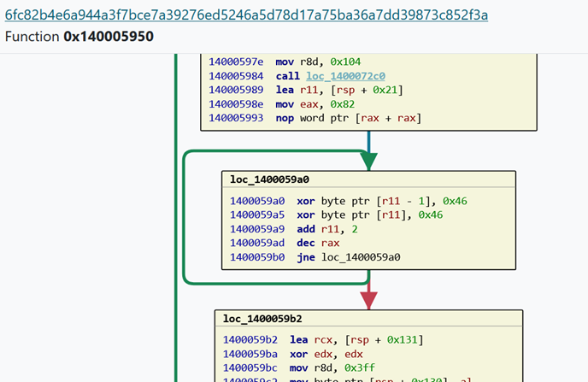
Task: Select lea r11, [rsp + 0x21] instruction
Action: [x=306, y=90]
